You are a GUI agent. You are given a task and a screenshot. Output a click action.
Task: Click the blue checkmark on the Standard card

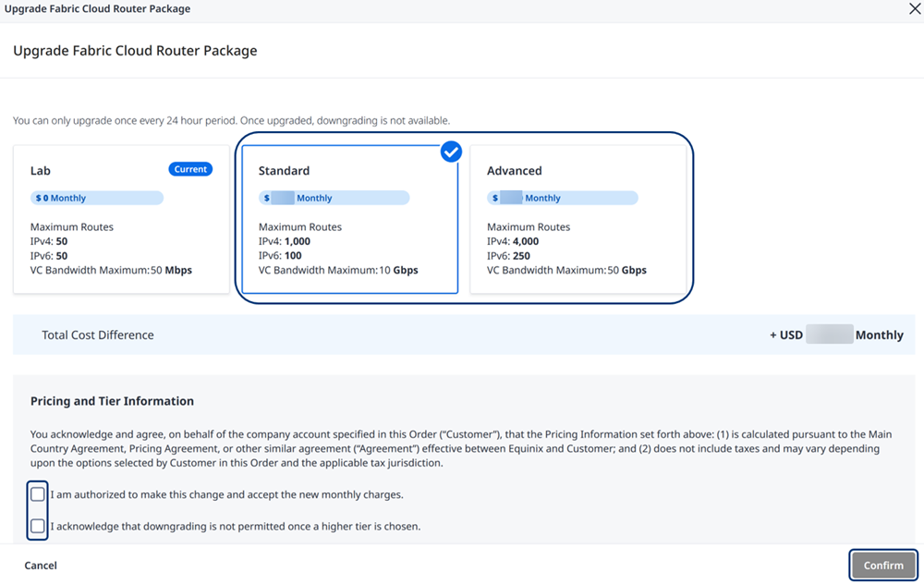pos(451,152)
